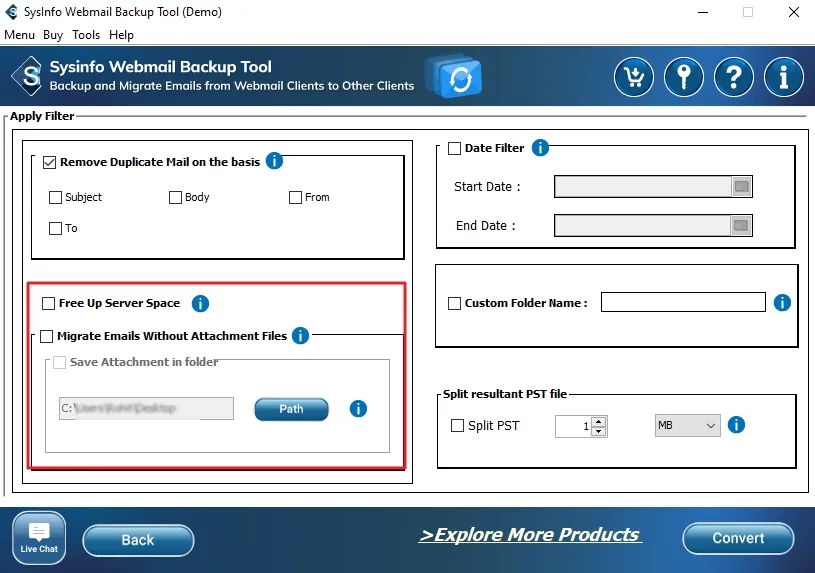
Task: Click the About info icon in header
Action: point(783,77)
